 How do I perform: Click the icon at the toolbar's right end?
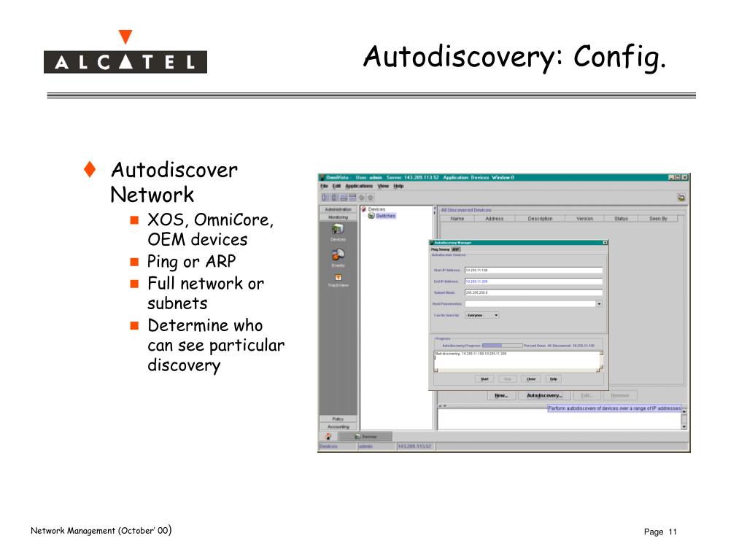[681, 197]
